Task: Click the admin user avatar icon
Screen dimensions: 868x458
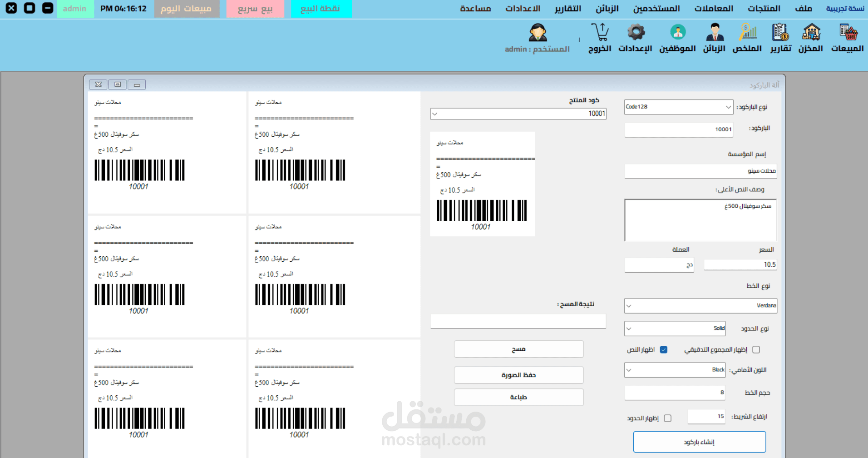Action: point(538,33)
